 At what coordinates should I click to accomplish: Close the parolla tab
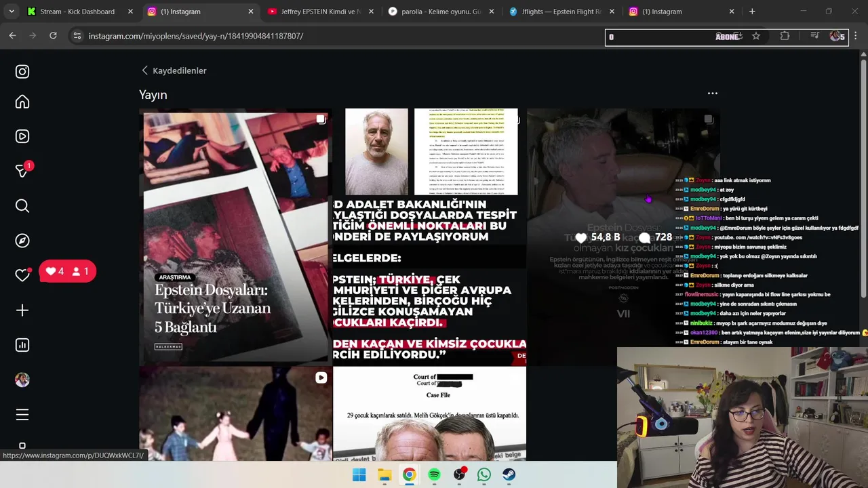[x=492, y=12]
